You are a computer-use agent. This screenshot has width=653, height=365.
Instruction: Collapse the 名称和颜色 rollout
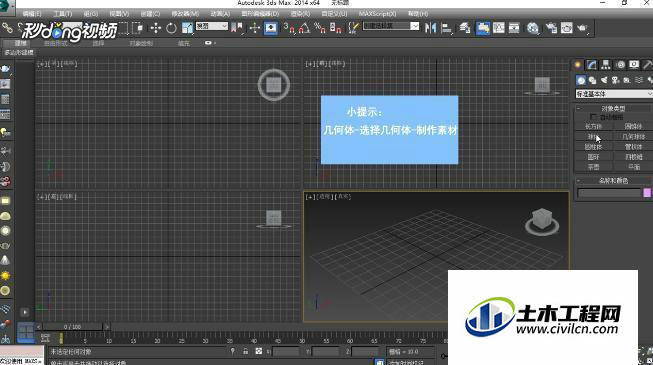613,180
